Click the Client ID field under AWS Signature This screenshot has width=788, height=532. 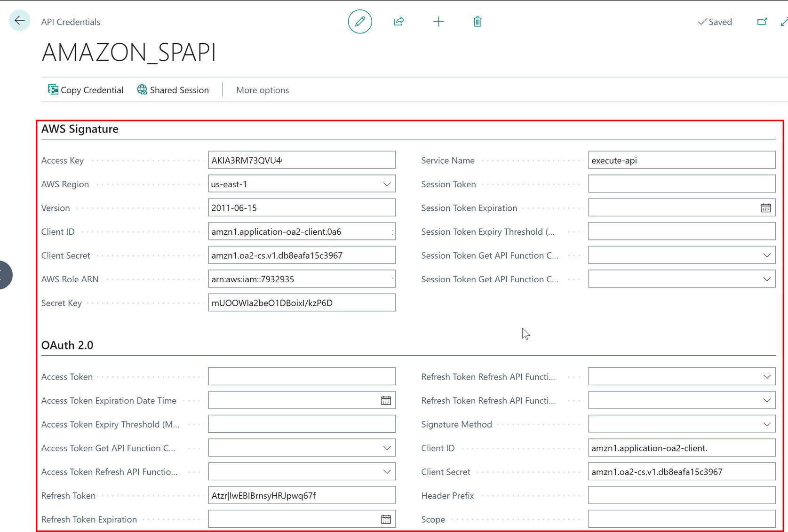(x=302, y=232)
